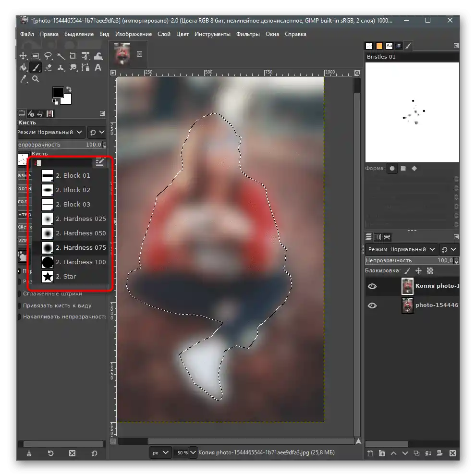Open the px units dropdown
Viewport: 475px width, 476px height.
[160, 452]
